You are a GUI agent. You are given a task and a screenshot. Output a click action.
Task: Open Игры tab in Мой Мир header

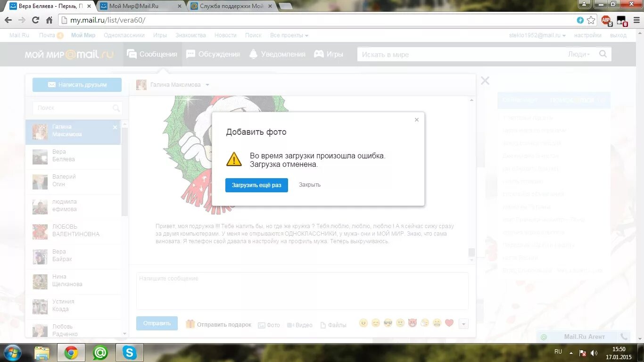click(329, 54)
